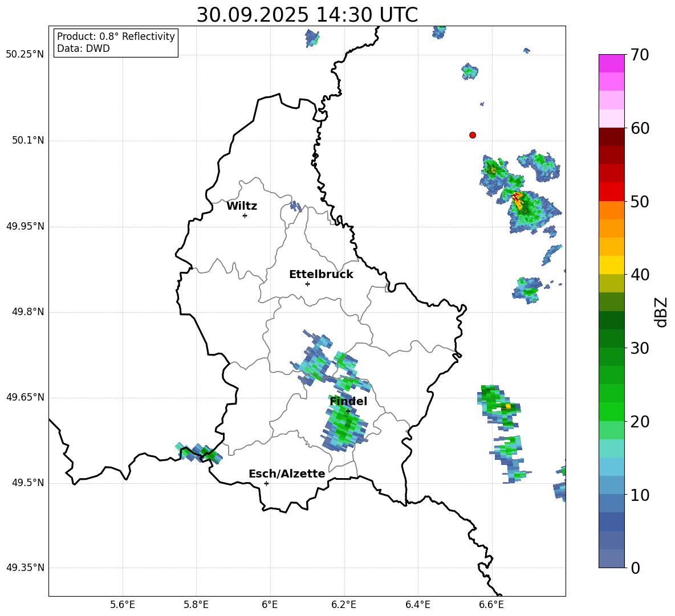The height and width of the screenshot is (616, 675).
Task: Click the 49.95°N latitude label
Action: (x=25, y=226)
